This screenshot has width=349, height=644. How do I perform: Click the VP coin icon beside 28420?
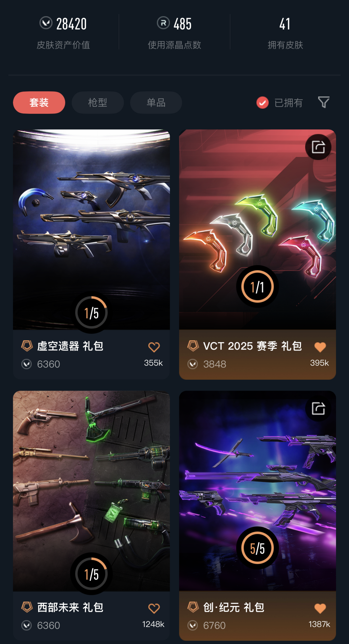pos(46,23)
